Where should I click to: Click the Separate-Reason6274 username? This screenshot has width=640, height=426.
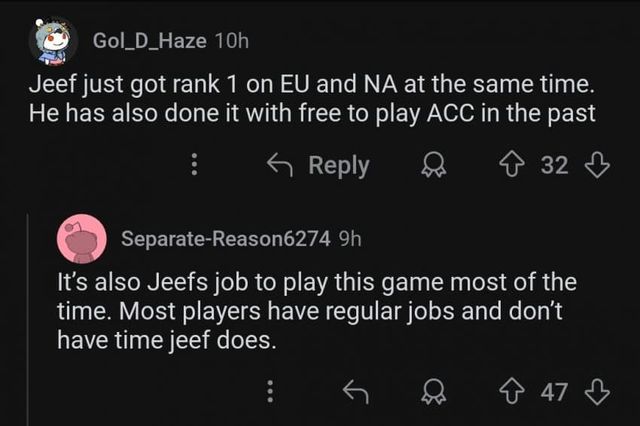pos(228,240)
